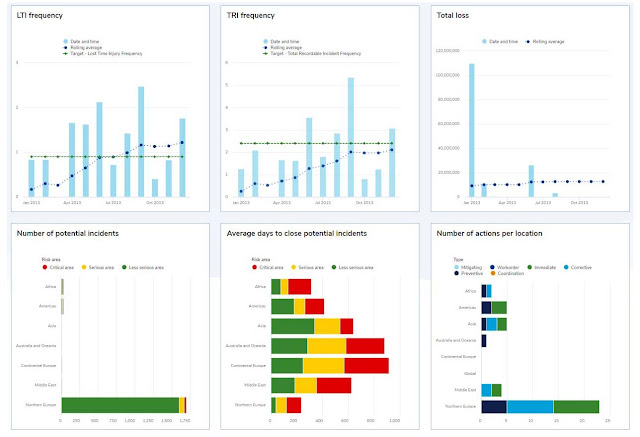This screenshot has height=437, width=640.
Task: Click Global label in actions per location chart
Action: coord(470,373)
